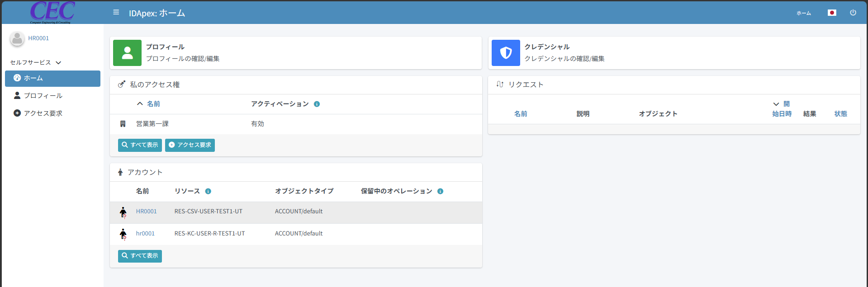This screenshot has width=868, height=287.
Task: Click the building icon beside 営業第一課
Action: (123, 124)
